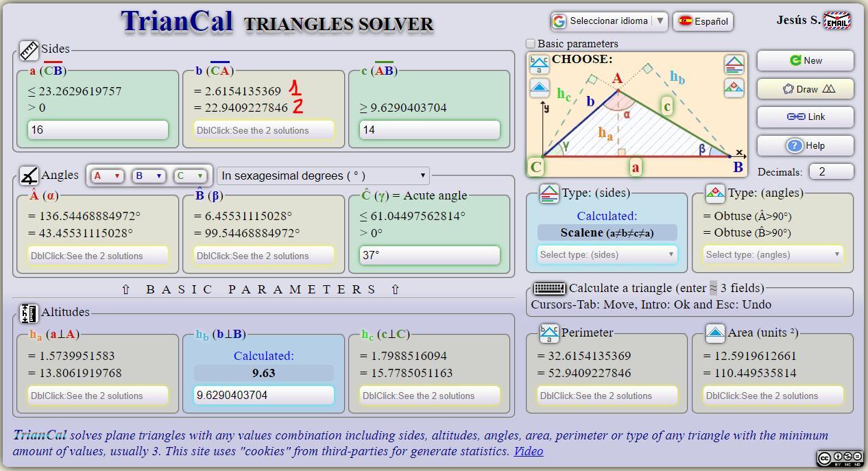Screen dimensions: 868x471
Task: Click the perimeter icon at diagram top-left
Action: 540,64
